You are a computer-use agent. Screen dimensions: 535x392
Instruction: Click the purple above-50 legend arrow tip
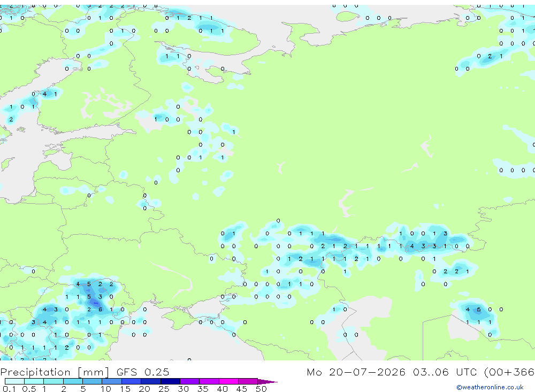click(x=268, y=382)
